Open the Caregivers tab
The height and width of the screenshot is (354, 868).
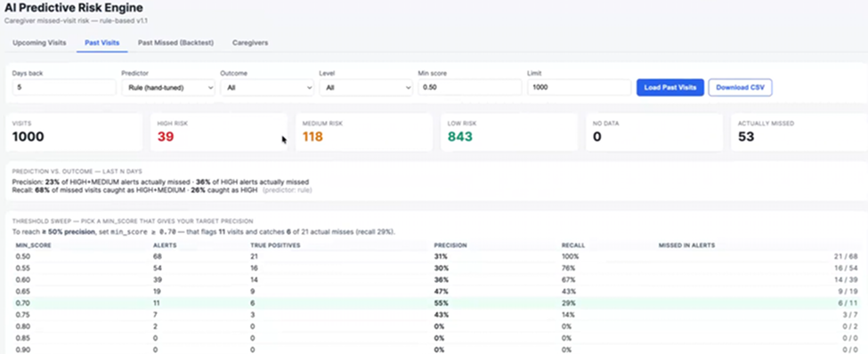(x=250, y=43)
